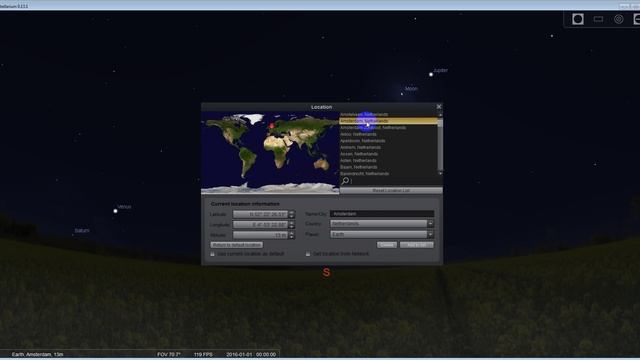Click the Location dialog title bar
This screenshot has height=360, width=640.
coord(321,107)
